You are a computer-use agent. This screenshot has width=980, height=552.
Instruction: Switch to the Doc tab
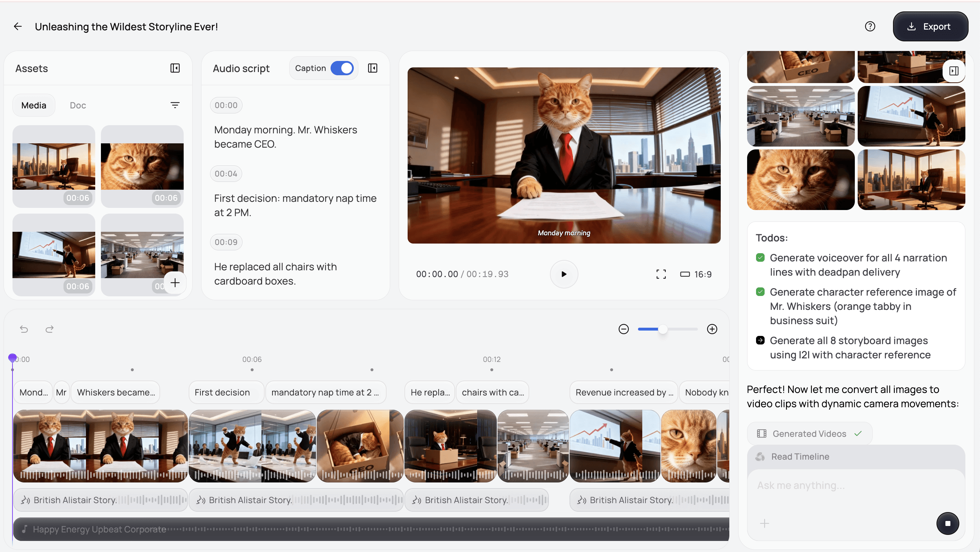(78, 105)
